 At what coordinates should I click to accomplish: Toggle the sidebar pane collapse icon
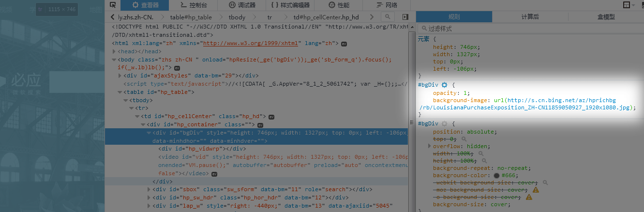(405, 17)
